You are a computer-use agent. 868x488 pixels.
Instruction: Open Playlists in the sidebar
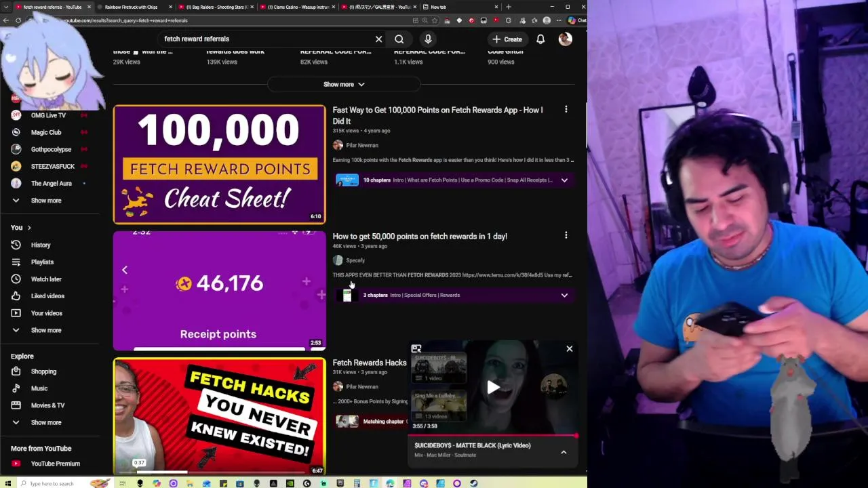[42, 262]
